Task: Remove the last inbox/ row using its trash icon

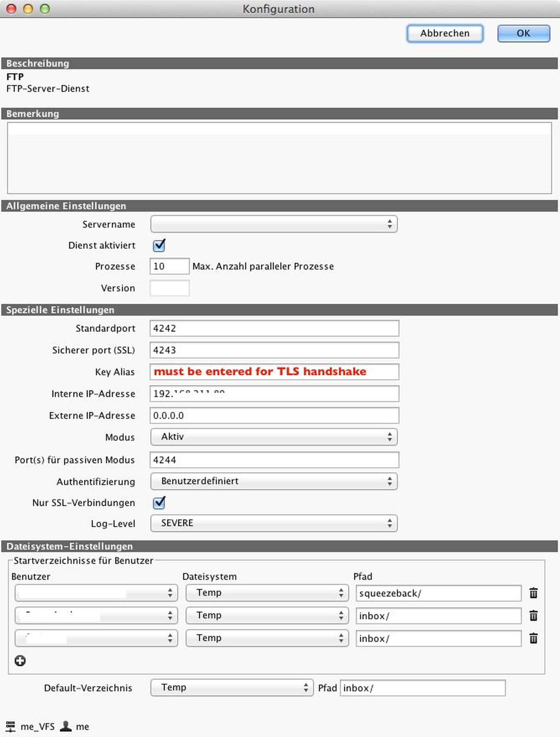Action: point(534,638)
